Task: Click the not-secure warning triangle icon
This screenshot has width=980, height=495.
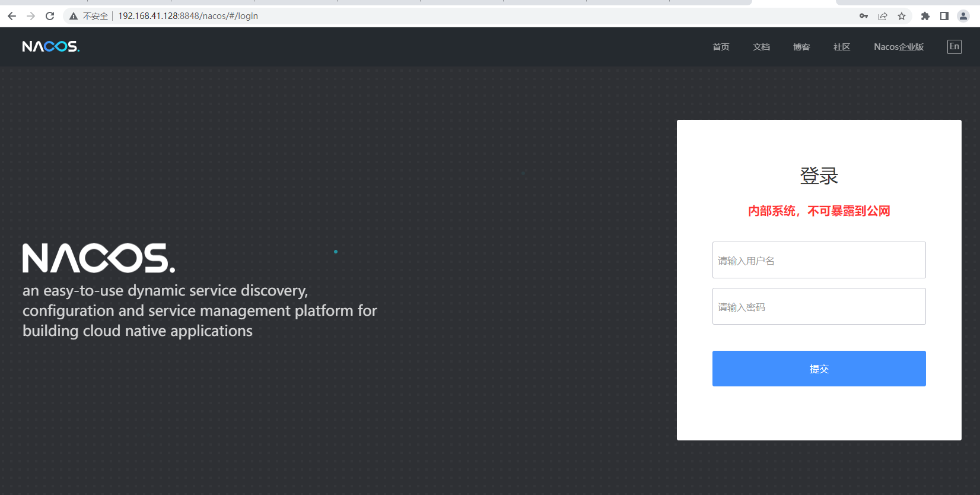Action: tap(74, 16)
